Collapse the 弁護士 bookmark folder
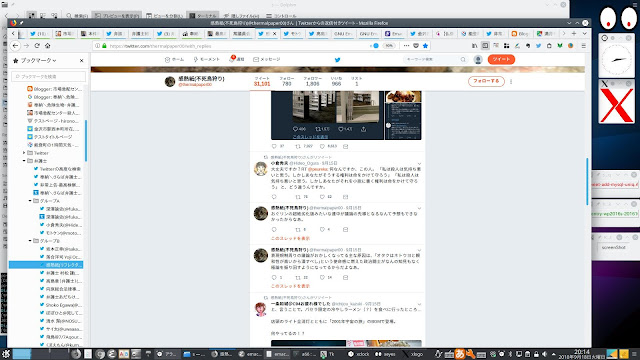 [24, 161]
